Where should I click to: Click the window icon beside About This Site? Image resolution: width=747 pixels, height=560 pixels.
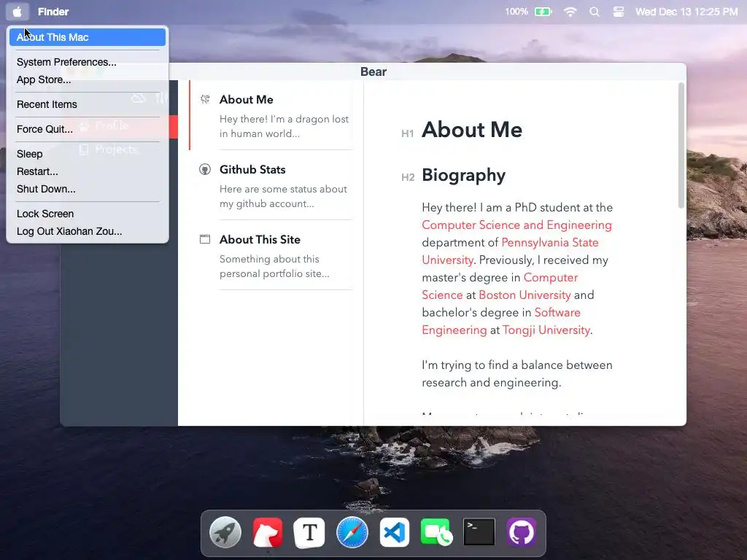[x=205, y=239]
